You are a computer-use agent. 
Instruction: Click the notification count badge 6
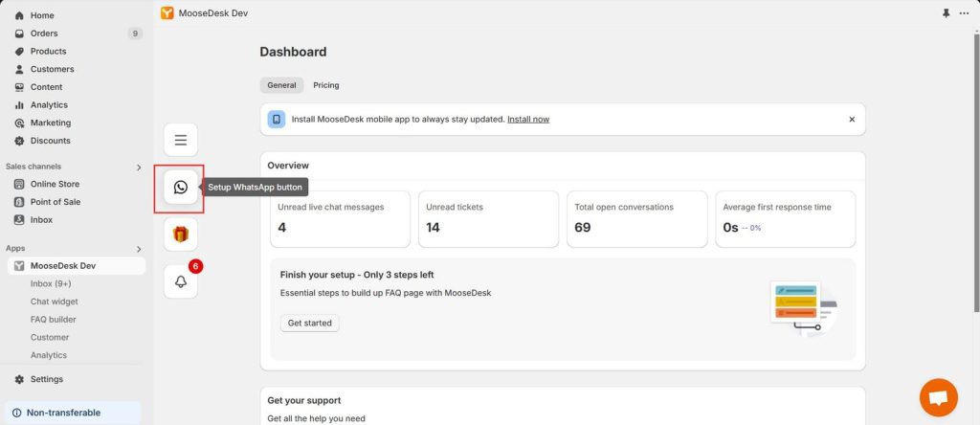point(195,266)
